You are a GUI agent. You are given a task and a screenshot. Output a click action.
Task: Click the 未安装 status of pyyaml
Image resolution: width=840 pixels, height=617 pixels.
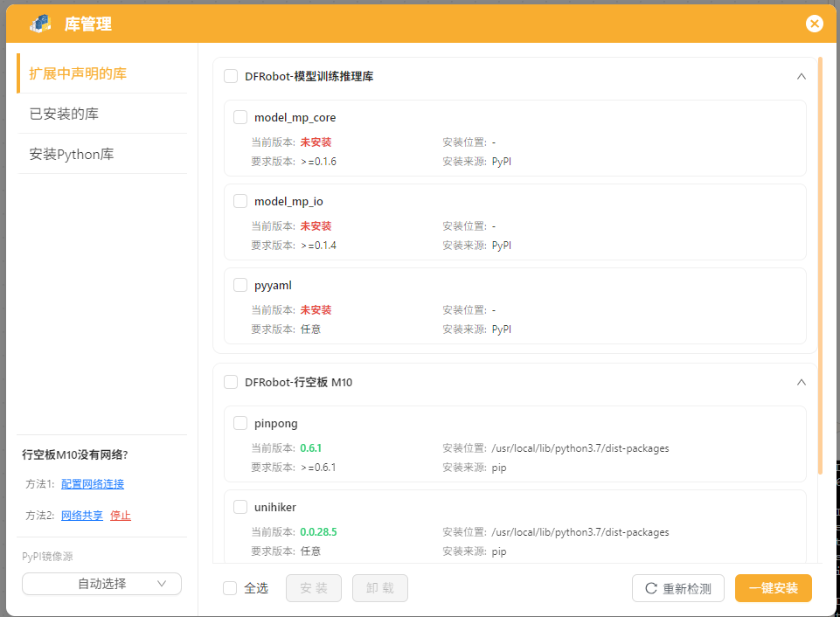[316, 309]
